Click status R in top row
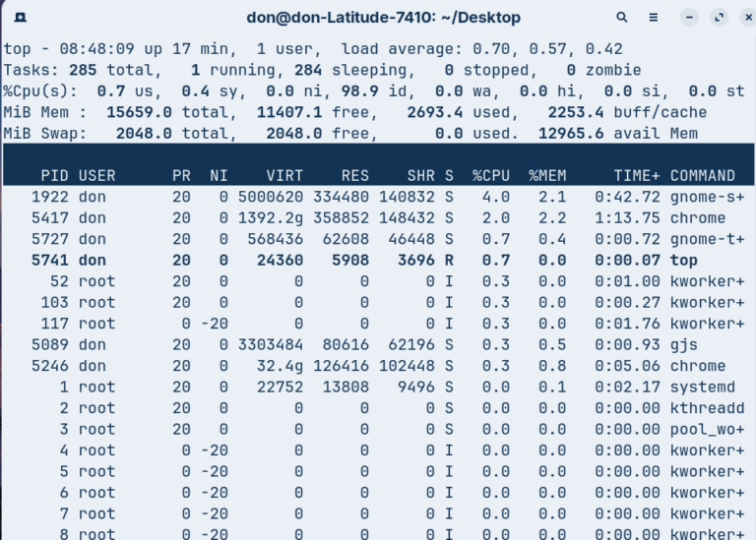 tap(449, 260)
